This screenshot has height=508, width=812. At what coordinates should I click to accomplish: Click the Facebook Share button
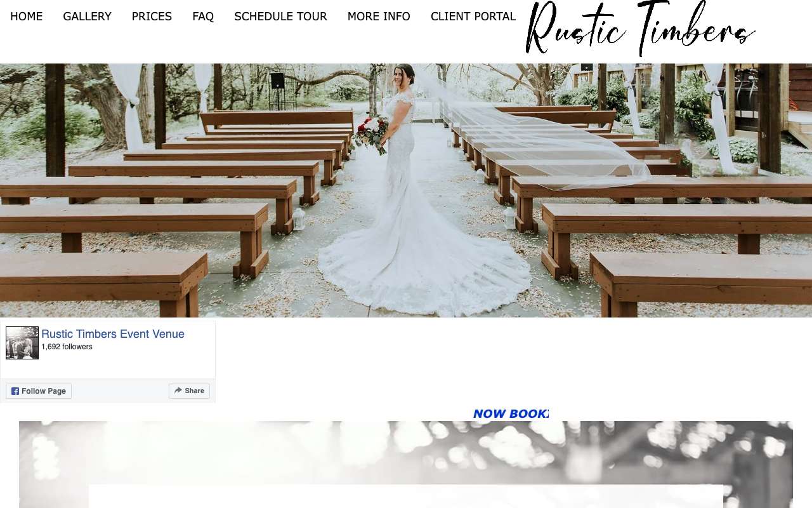(189, 391)
